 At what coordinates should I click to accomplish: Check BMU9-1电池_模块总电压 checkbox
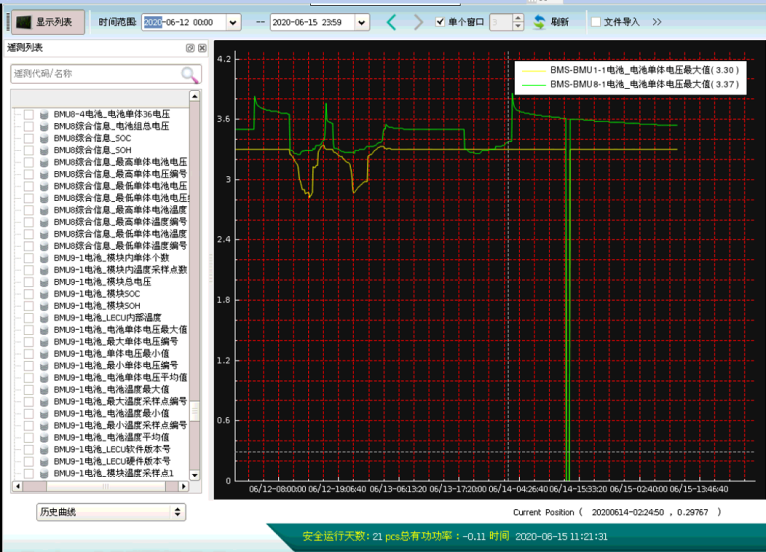coord(29,282)
